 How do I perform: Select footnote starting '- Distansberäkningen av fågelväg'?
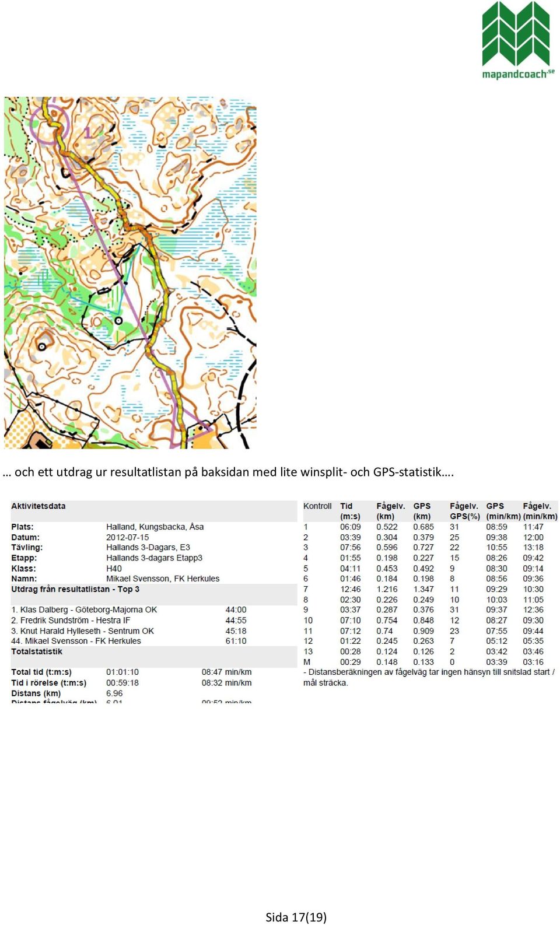[429, 677]
